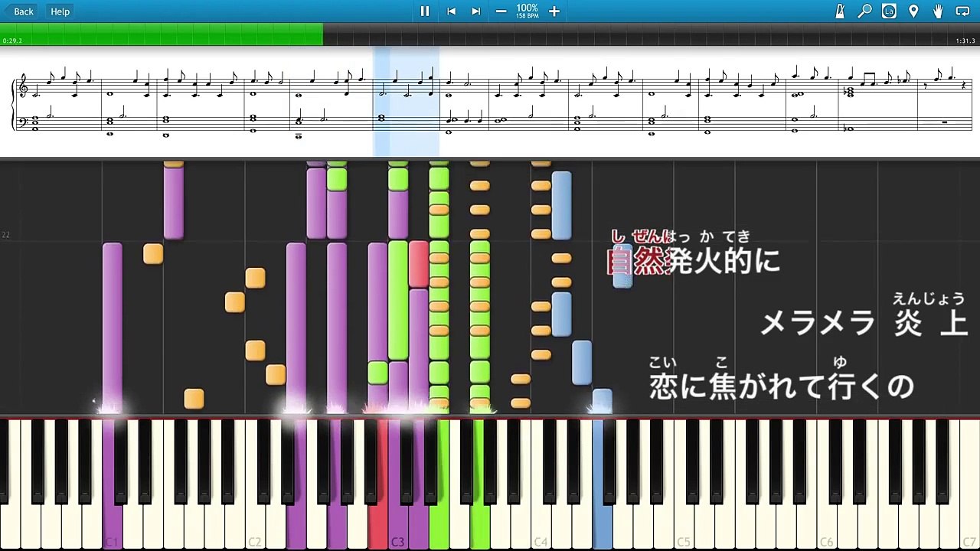
Task: Click the elapsed time 0:29.2 label
Action: (12, 41)
